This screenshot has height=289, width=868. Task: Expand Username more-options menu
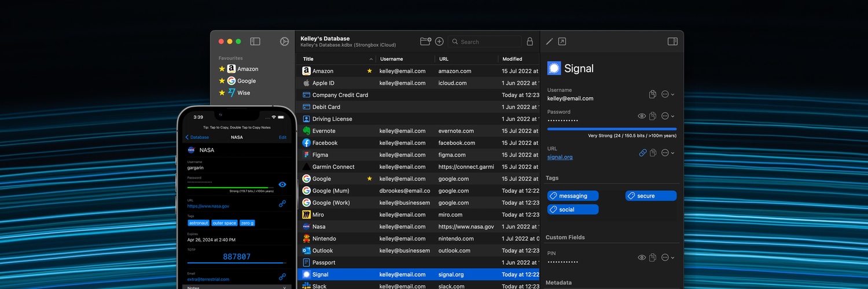(x=668, y=94)
